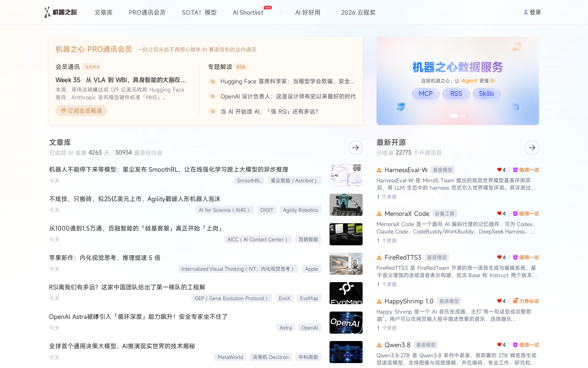Click 力荐必试 badge on HappyShrimp 1.0
Screen dimensions: 588x368
coord(526,301)
